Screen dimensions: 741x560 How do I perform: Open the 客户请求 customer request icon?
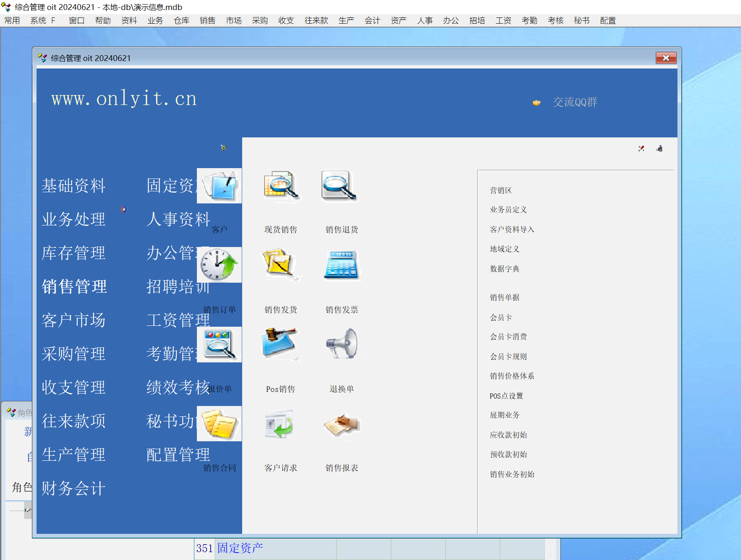click(x=280, y=424)
